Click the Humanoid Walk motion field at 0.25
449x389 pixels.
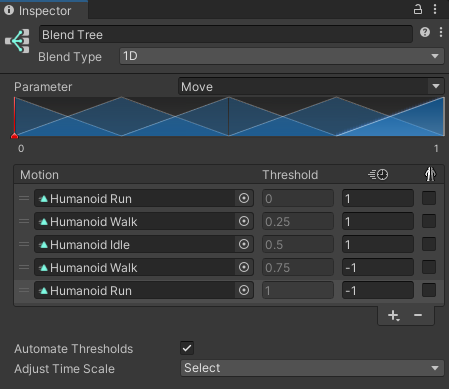[144, 221]
